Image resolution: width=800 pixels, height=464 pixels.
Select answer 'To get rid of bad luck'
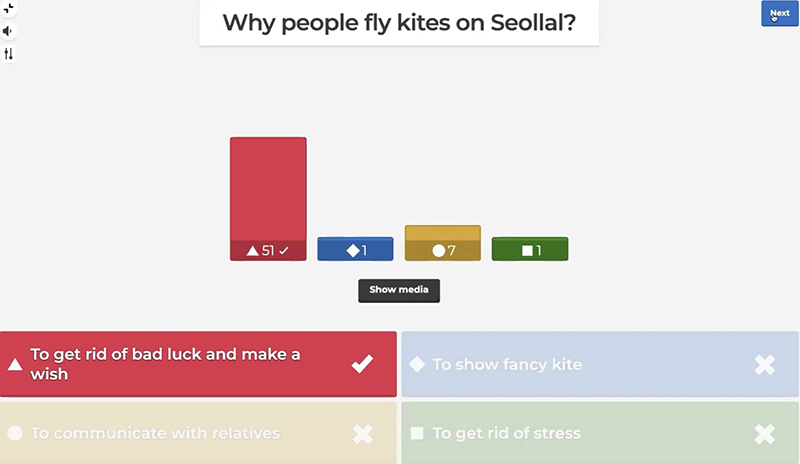[x=180, y=364]
